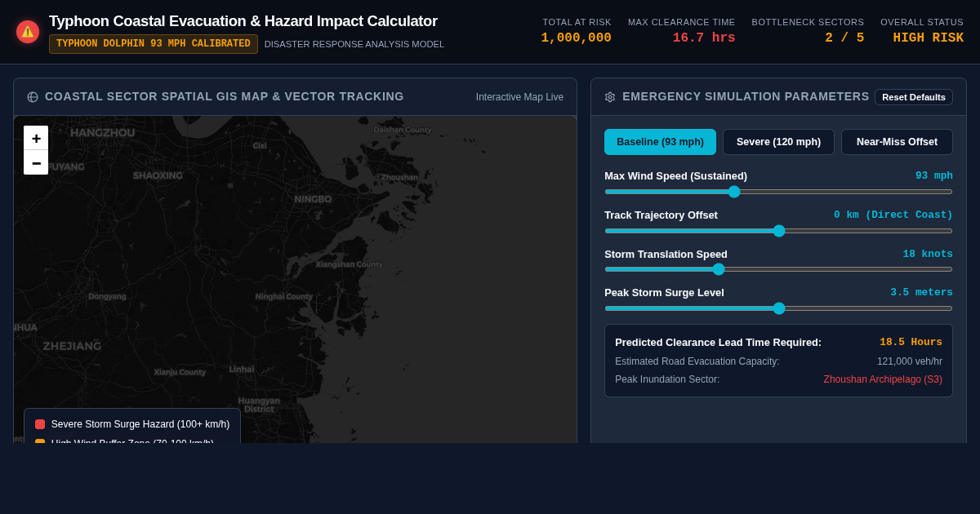Click the Linhai label on the map

[x=241, y=370]
